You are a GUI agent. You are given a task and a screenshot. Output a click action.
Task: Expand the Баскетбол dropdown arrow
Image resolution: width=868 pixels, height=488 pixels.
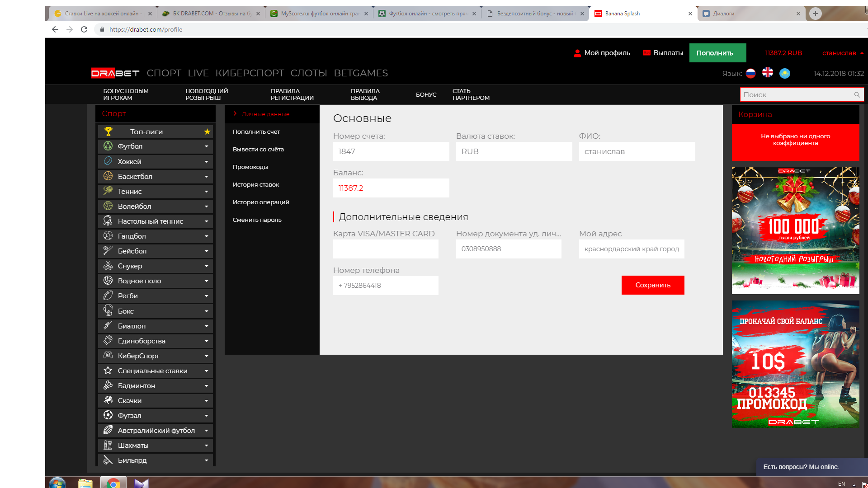(206, 176)
